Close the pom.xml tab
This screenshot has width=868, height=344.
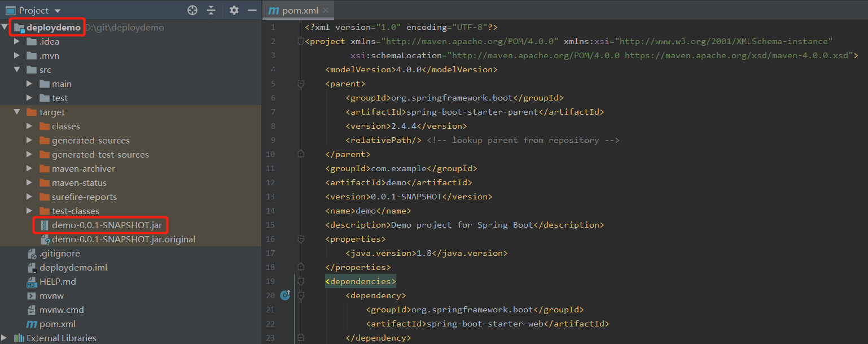[325, 10]
